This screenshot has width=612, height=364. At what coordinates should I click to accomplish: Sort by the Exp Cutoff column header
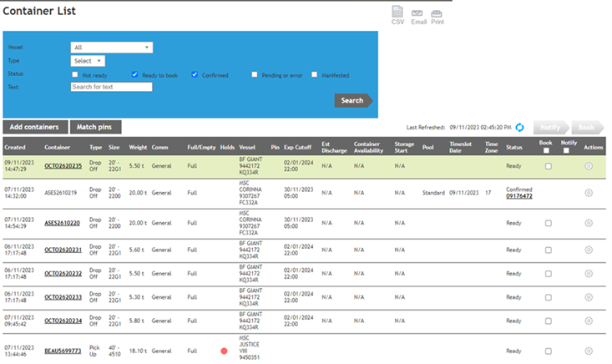pos(297,147)
